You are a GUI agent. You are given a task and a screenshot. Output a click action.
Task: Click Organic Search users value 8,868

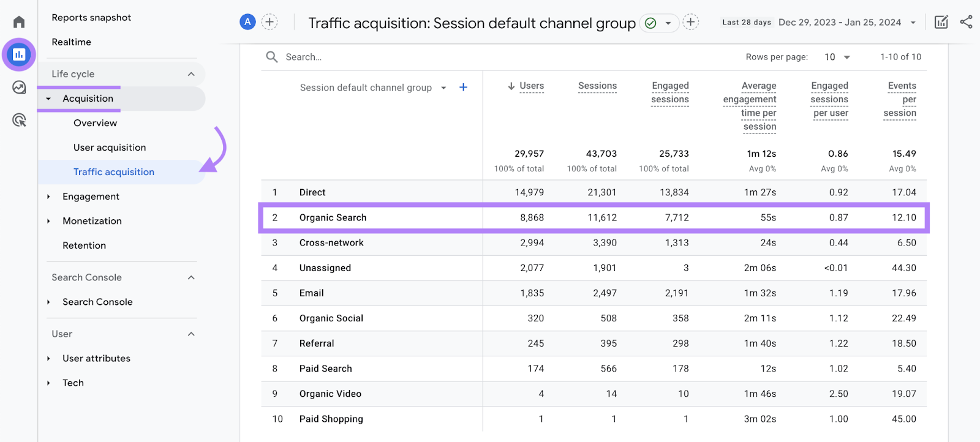532,217
